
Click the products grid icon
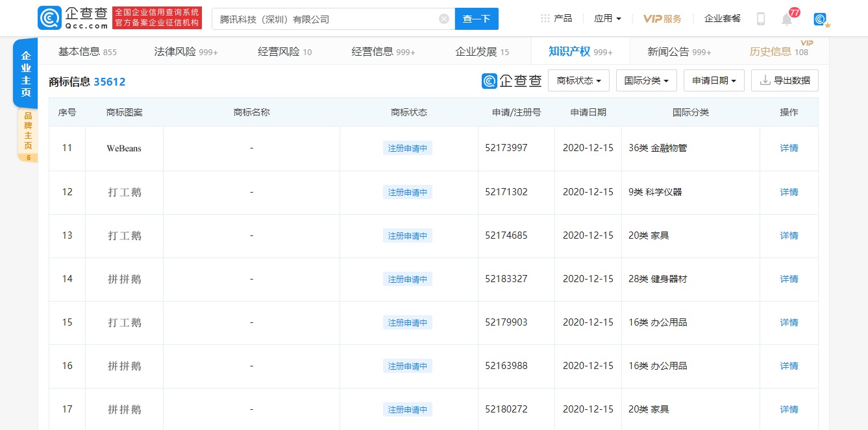coord(545,18)
